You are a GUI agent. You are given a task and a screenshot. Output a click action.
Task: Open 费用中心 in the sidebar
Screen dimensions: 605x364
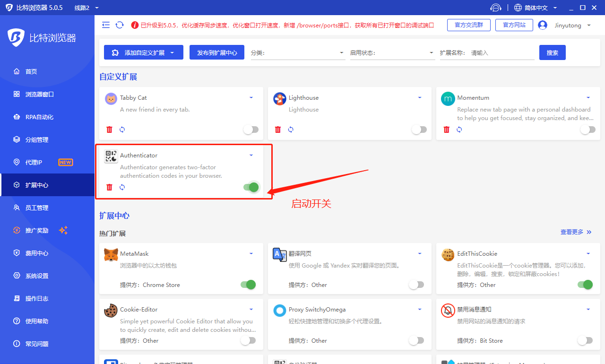point(47,253)
